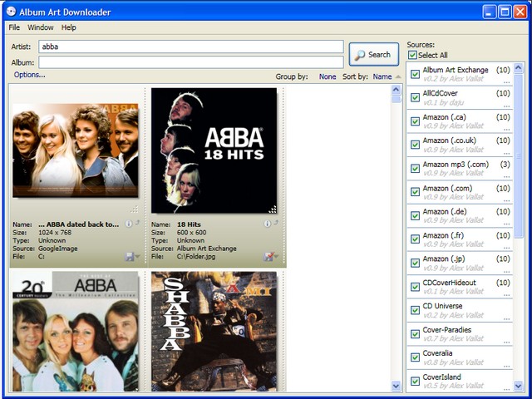Open the Window menu
This screenshot has height=399, width=532.
(x=41, y=27)
